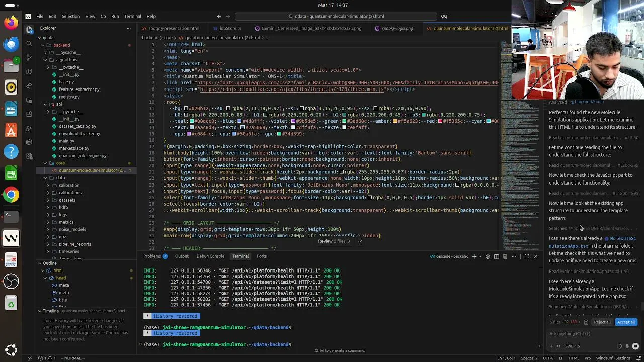Open Firefox from the dock

(11, 23)
